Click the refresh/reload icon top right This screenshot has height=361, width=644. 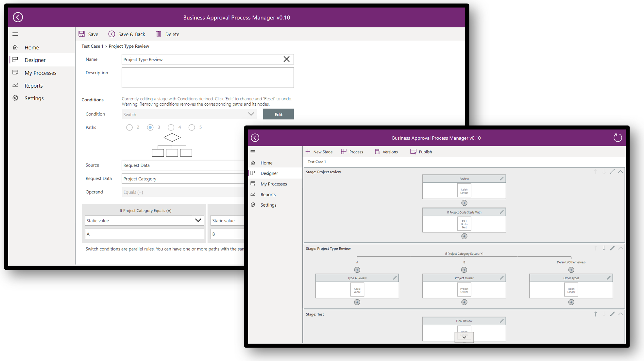(618, 138)
